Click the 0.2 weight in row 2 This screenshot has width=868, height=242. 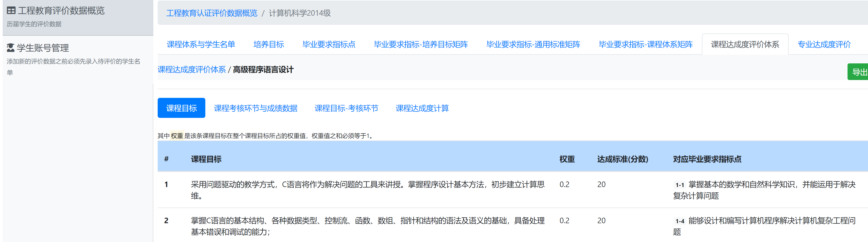[x=564, y=221]
